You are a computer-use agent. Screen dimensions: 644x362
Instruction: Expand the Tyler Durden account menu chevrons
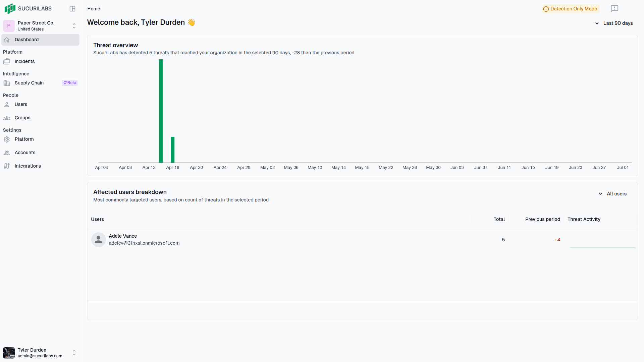(74, 353)
